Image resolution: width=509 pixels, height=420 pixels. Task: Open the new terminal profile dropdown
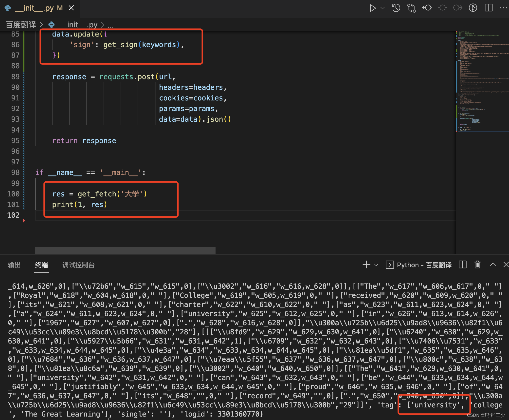coord(376,265)
